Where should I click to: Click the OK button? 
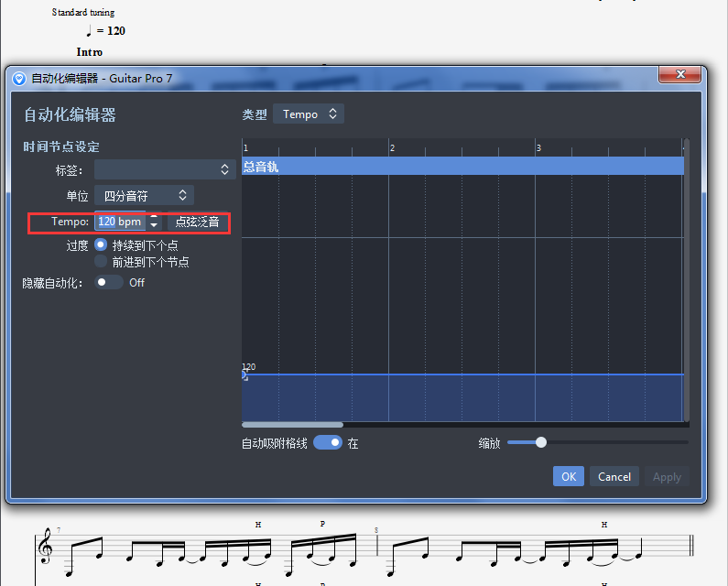tap(569, 476)
